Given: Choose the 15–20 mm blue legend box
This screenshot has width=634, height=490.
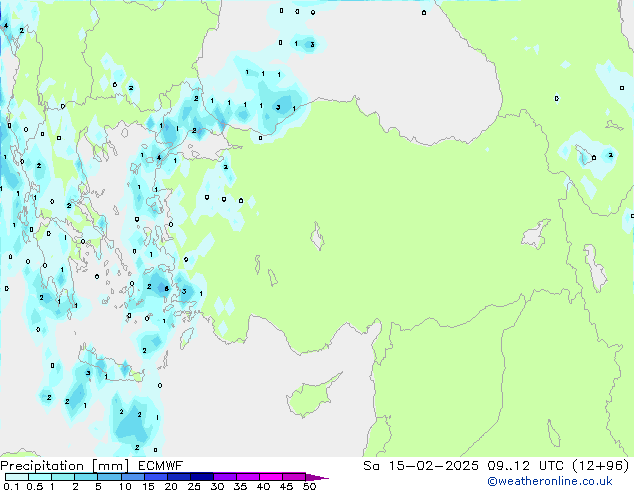Looking at the screenshot, I should pyautogui.click(x=155, y=477).
